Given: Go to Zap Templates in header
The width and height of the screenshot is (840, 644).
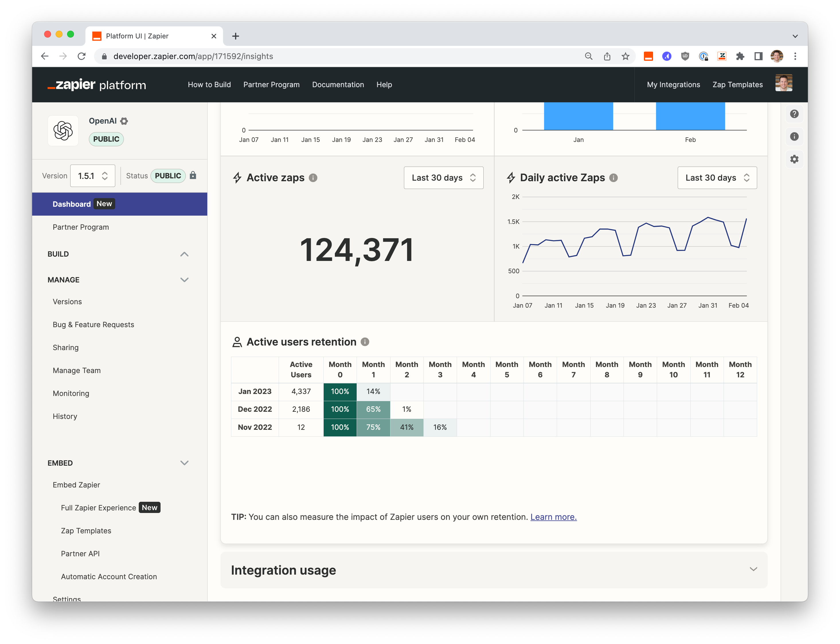Looking at the screenshot, I should pyautogui.click(x=737, y=85).
